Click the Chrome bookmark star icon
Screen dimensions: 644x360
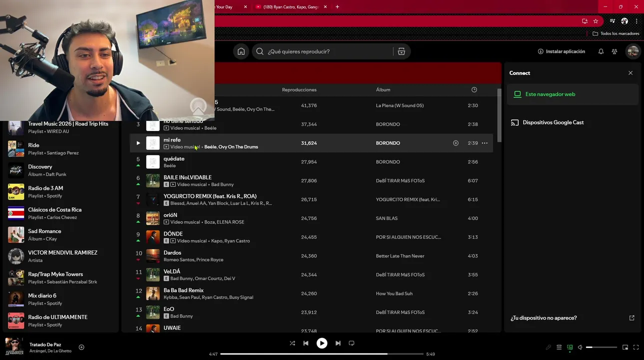point(596,21)
